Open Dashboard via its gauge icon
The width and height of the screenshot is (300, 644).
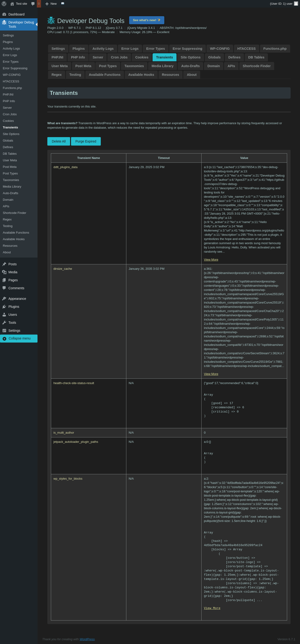coord(4,15)
